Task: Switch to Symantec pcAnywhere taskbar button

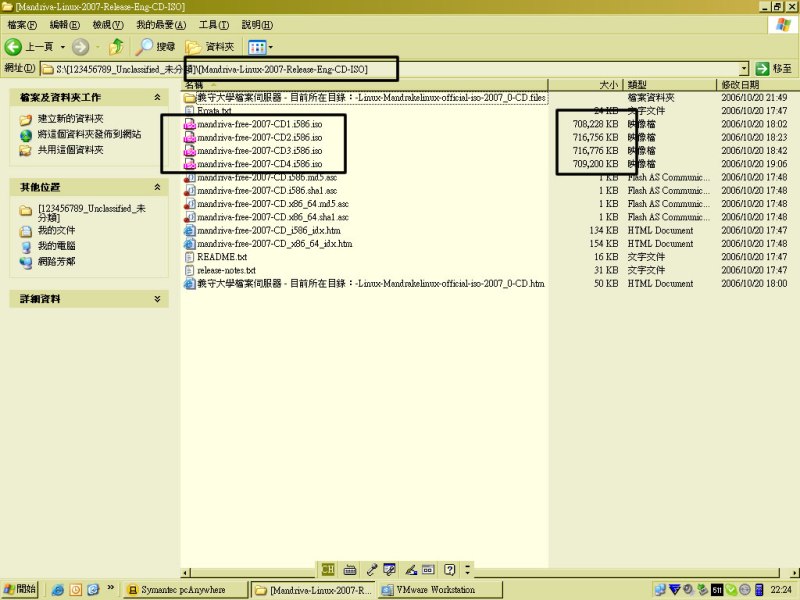Action: (185, 590)
